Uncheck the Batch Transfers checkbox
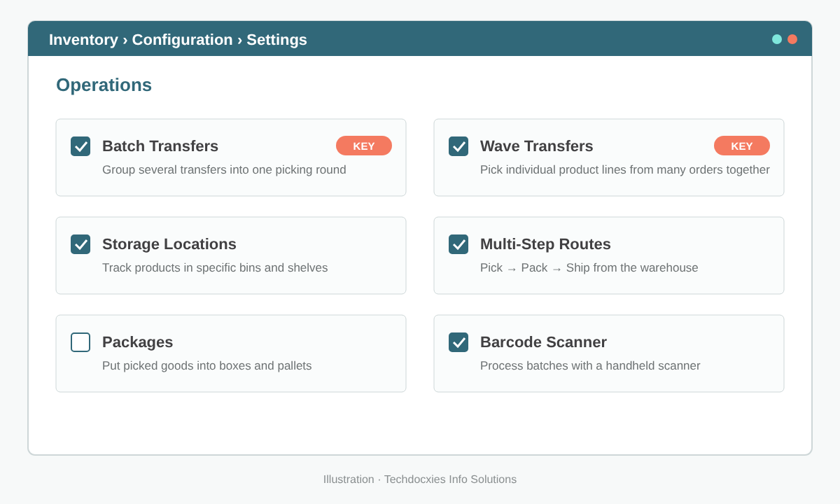The width and height of the screenshot is (840, 504). 80,146
